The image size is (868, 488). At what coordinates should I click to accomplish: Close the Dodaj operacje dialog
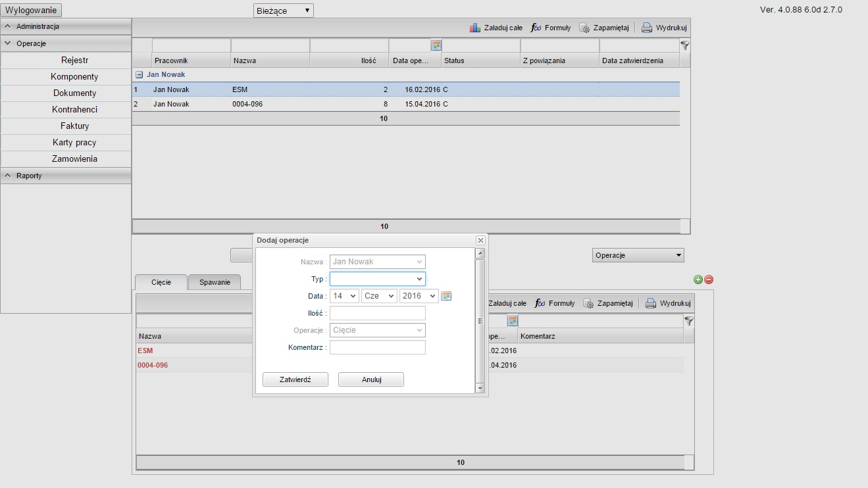(x=480, y=241)
